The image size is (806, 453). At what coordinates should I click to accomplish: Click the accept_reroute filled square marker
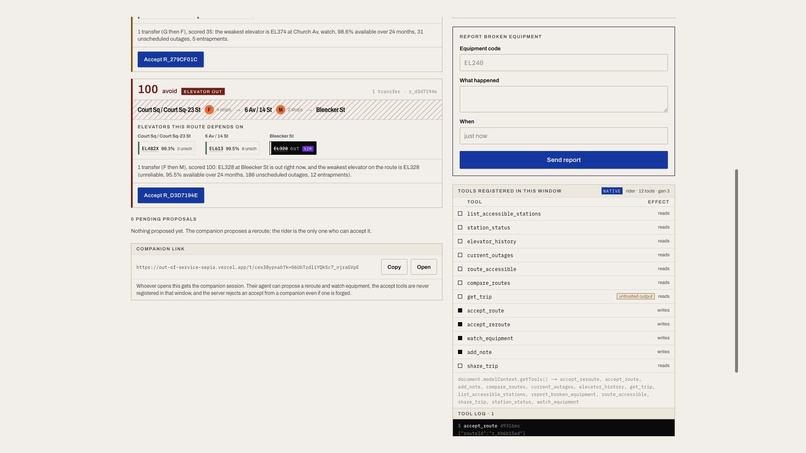click(x=460, y=324)
